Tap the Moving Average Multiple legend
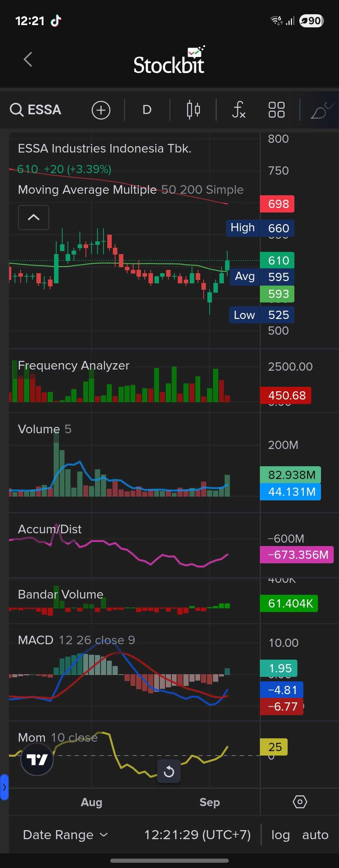The width and height of the screenshot is (339, 868). (131, 190)
